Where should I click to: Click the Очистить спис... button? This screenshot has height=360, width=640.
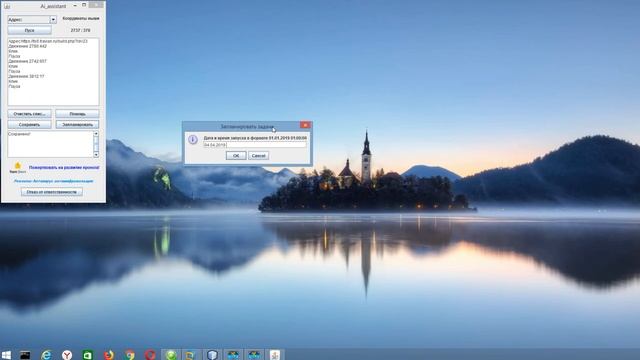[29, 114]
